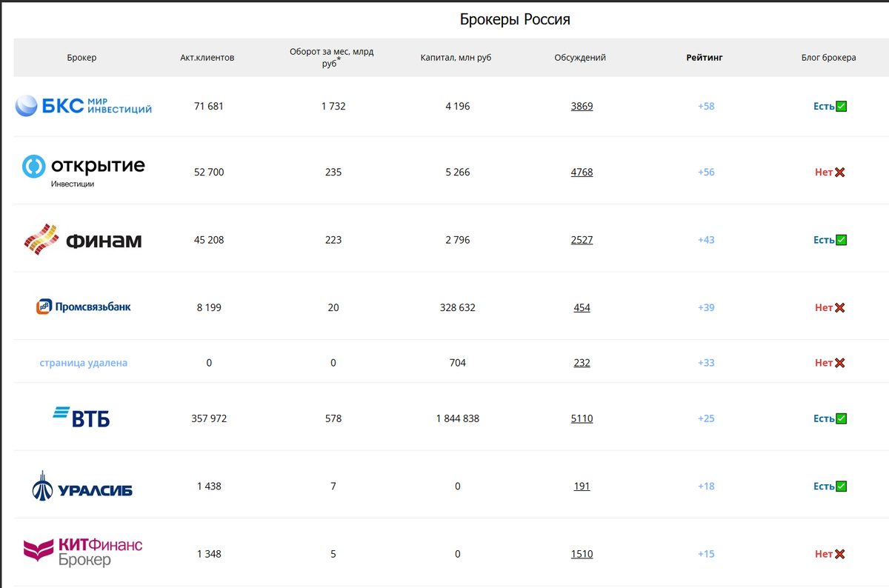Click the red cross in Открытие row
Viewport: 889px width, 588px height.
[840, 173]
